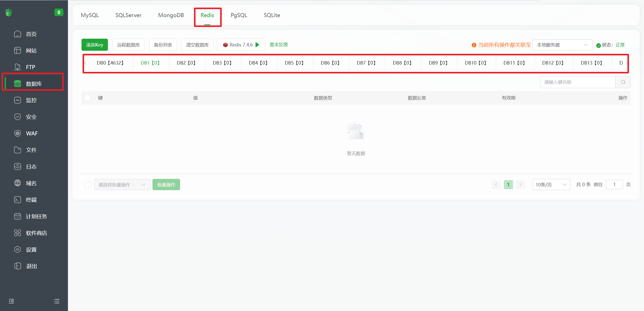Switch to the MongoDB tab
The width and height of the screenshot is (644, 311).
point(171,15)
